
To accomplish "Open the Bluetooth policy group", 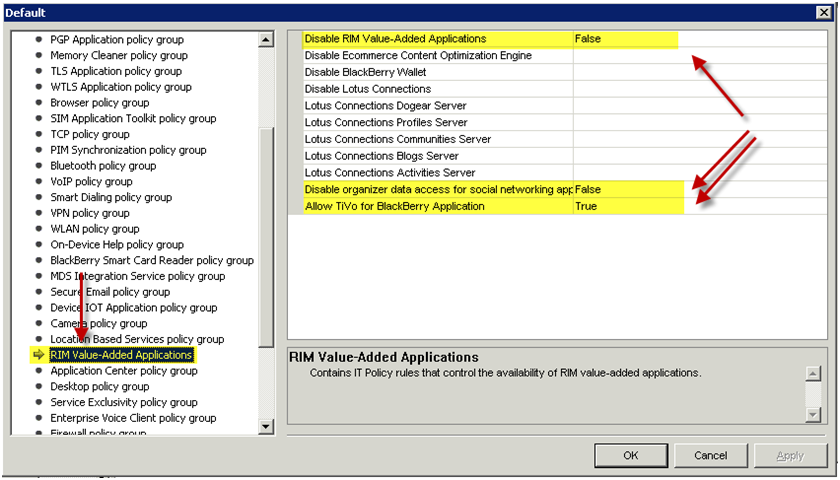I will [103, 166].
